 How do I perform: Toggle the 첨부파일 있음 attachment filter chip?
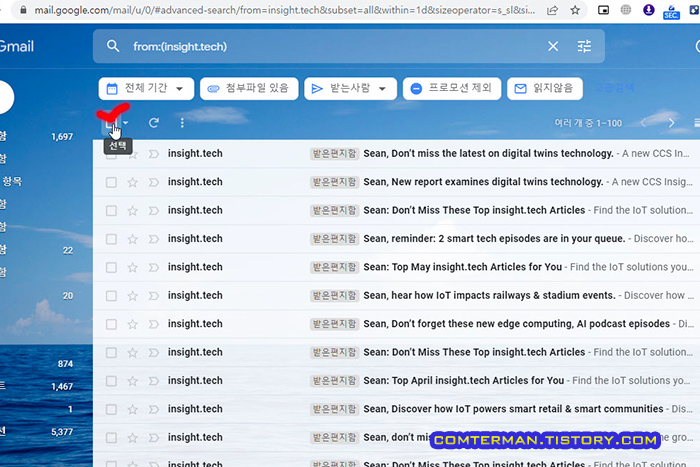point(249,88)
